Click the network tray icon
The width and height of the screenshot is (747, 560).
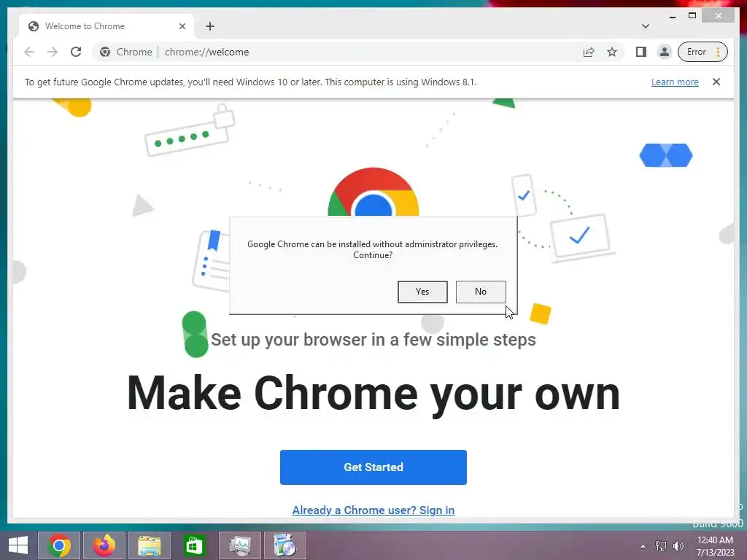click(x=661, y=546)
